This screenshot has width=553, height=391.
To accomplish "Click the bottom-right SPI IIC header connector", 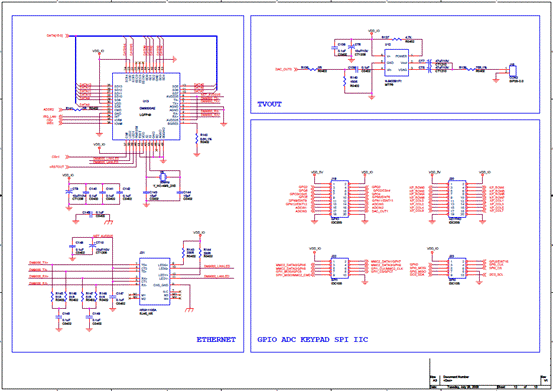I will coord(457,269).
